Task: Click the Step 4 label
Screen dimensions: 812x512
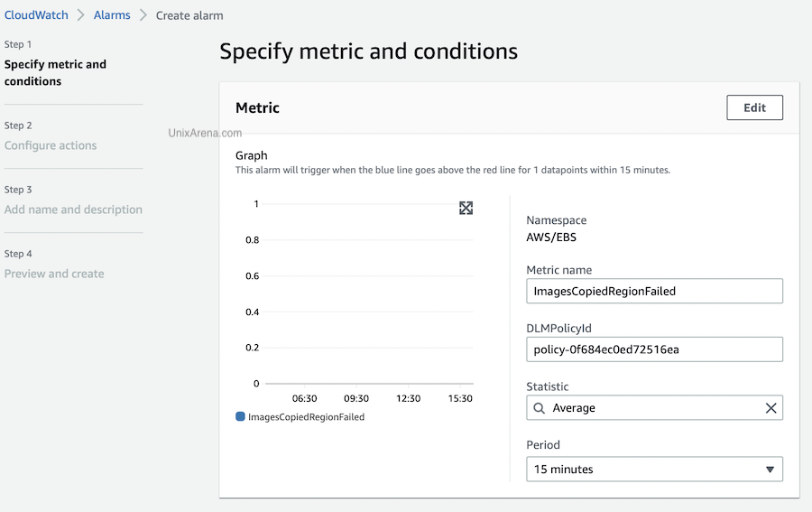Action: point(18,254)
